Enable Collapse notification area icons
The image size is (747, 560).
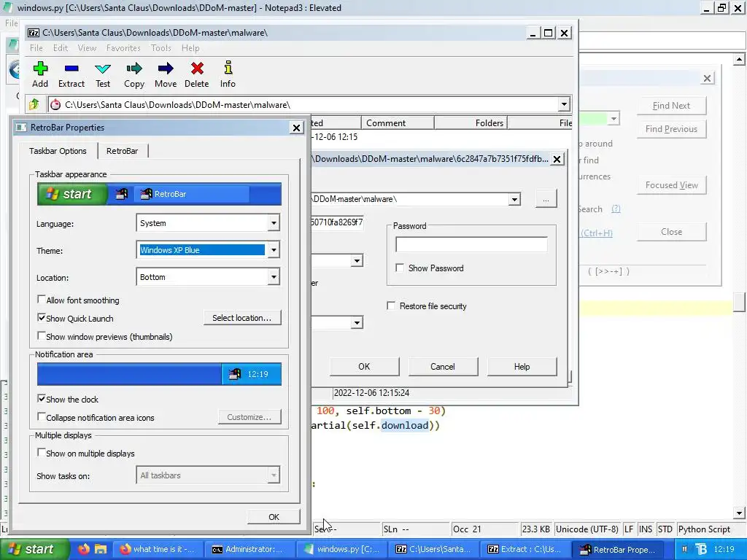coord(42,416)
